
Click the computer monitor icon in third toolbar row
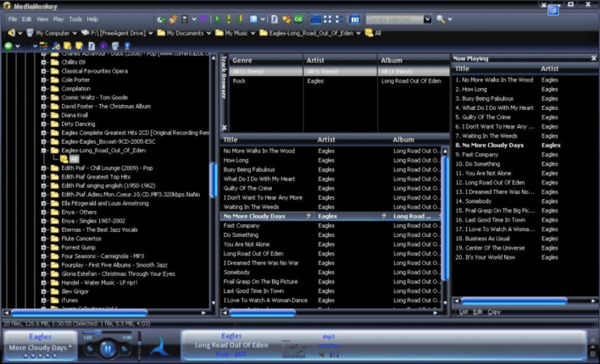pos(115,46)
